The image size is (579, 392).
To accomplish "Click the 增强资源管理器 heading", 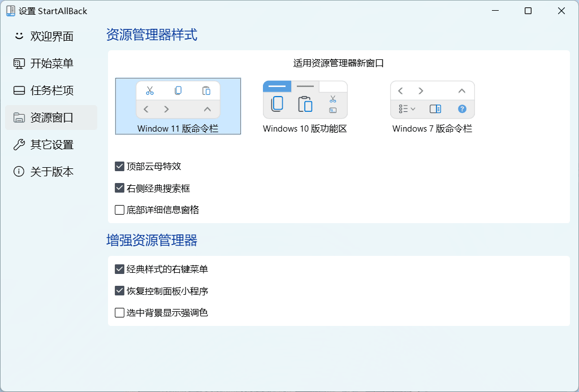I will (x=152, y=241).
